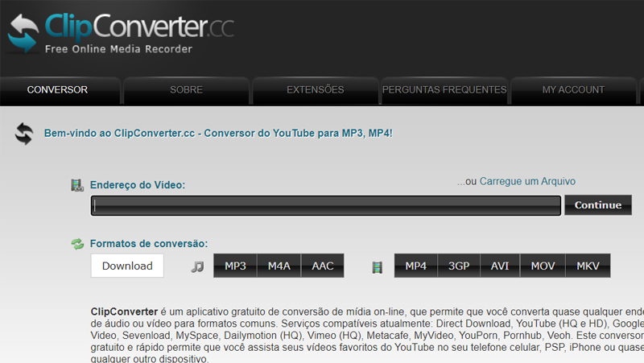Screen dimensions: 644x363
Task: Click the bold ClipConverter word in description
Action: [x=124, y=311]
